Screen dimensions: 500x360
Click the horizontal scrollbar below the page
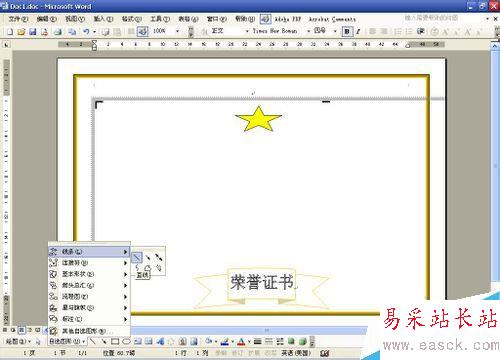(x=248, y=331)
